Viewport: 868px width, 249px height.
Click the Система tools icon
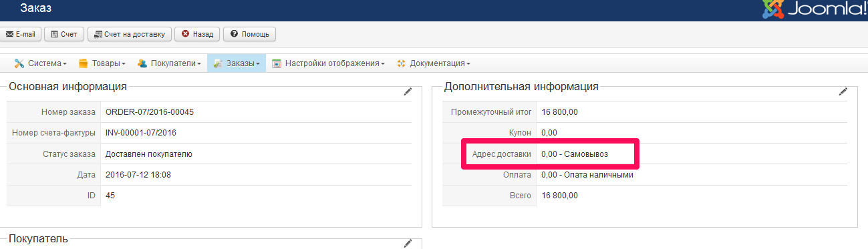tap(19, 63)
